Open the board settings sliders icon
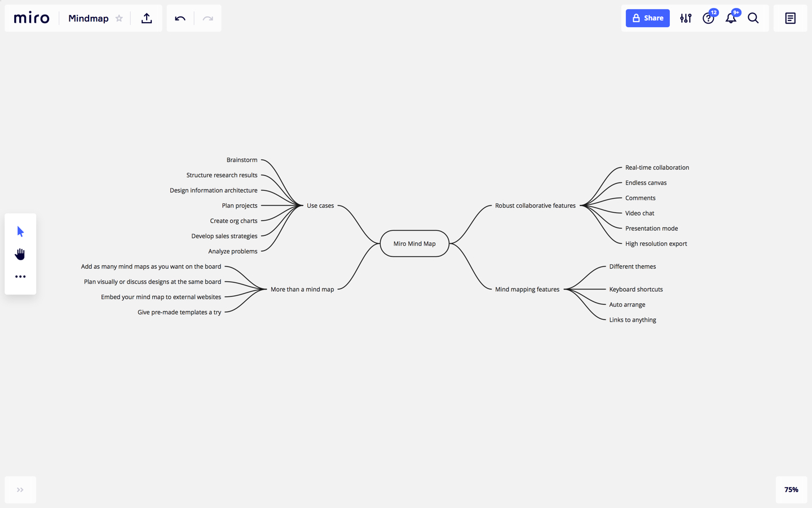Viewport: 812px width, 508px height. 686,18
